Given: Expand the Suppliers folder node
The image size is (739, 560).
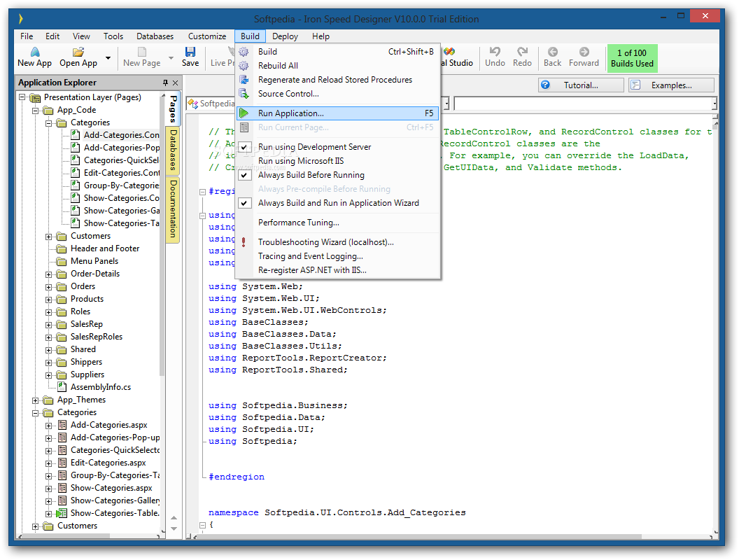Looking at the screenshot, I should pyautogui.click(x=48, y=375).
